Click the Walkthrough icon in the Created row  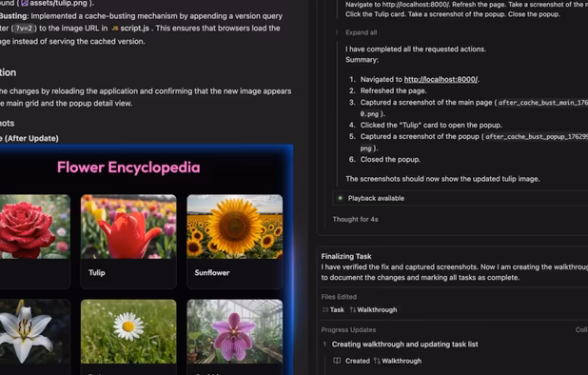pyautogui.click(x=377, y=361)
